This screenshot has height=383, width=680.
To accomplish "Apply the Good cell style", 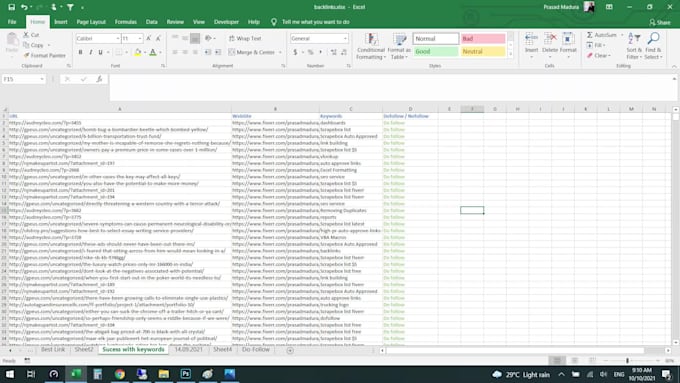I will tap(435, 52).
